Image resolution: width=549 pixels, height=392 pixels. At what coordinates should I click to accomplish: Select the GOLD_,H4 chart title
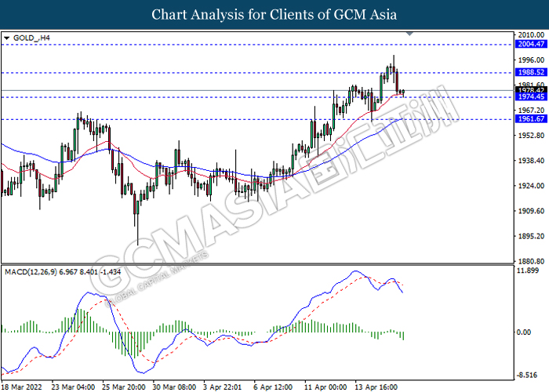pyautogui.click(x=31, y=38)
